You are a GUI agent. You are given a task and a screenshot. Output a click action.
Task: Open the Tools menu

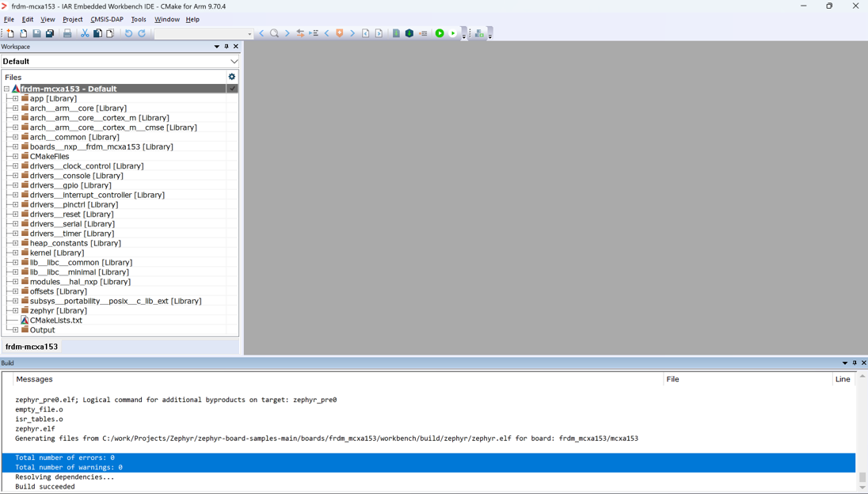139,19
